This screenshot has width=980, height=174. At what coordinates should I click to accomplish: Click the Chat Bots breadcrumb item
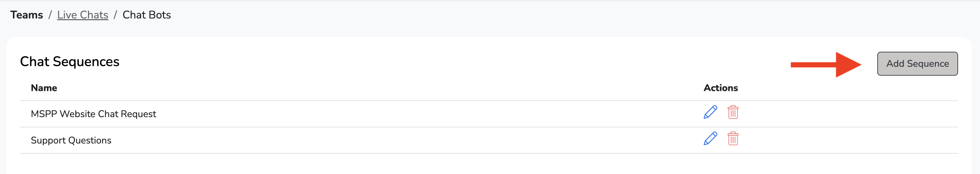[x=147, y=15]
